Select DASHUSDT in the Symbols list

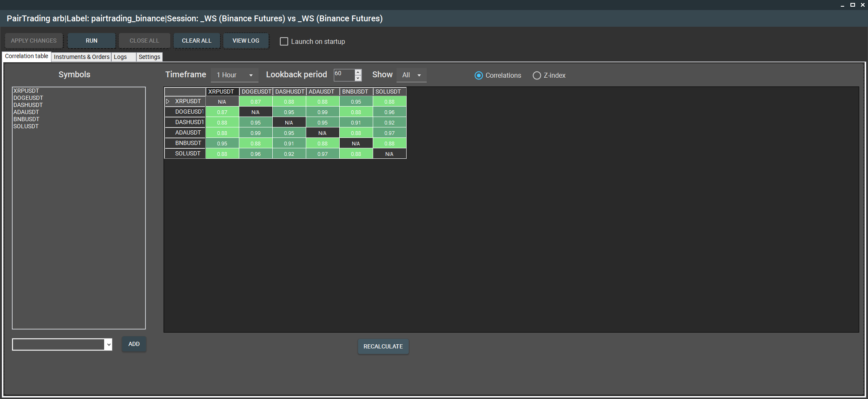click(x=28, y=105)
